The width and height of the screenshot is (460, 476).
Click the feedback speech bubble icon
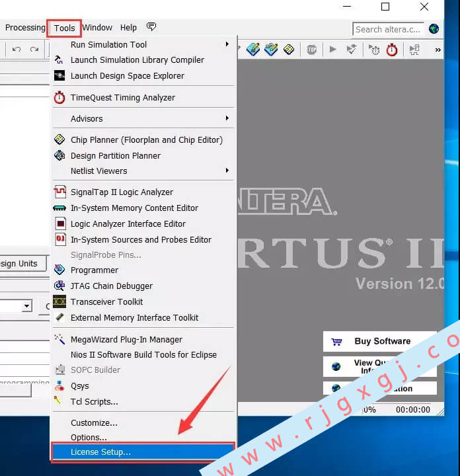point(151,26)
